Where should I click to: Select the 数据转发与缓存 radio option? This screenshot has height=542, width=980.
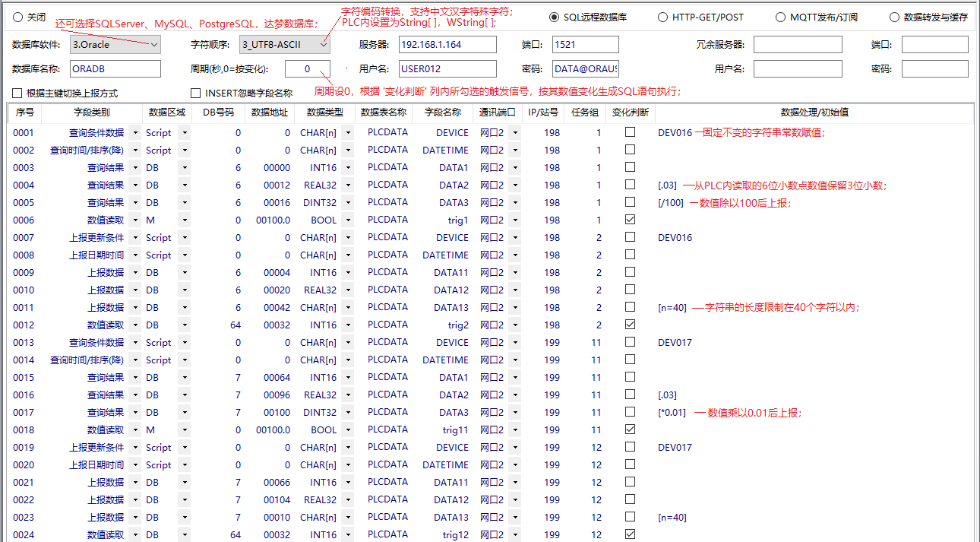894,17
